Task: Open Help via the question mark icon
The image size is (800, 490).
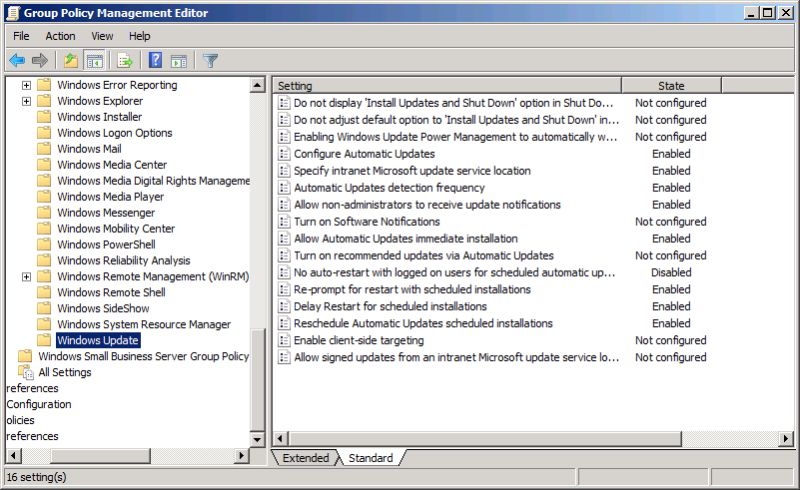Action: pyautogui.click(x=155, y=60)
